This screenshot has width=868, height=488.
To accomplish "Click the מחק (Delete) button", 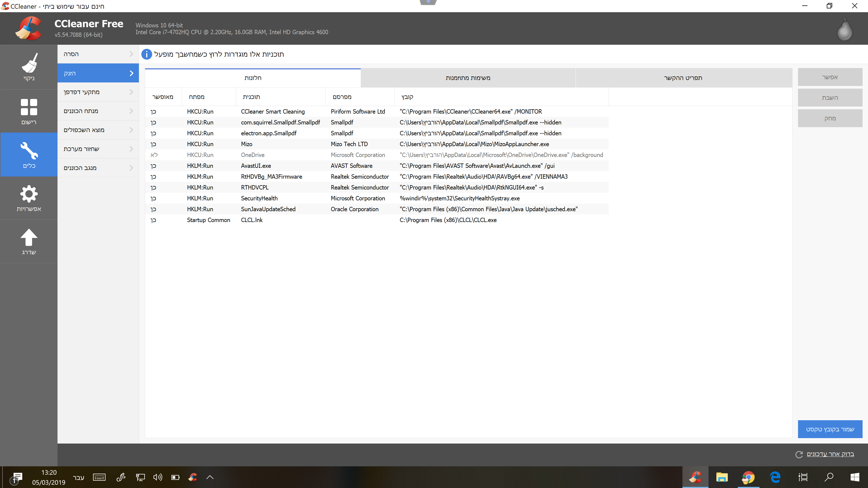I will pyautogui.click(x=830, y=118).
